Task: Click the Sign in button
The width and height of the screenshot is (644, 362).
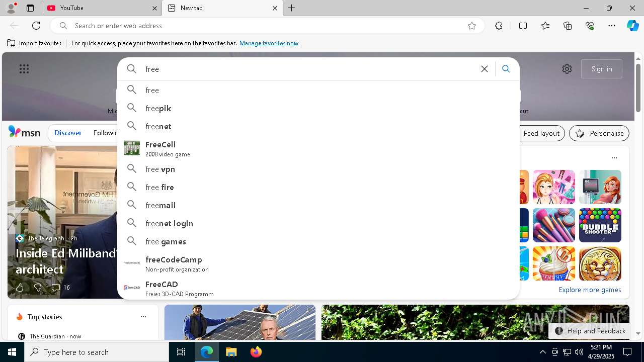Action: tap(602, 69)
